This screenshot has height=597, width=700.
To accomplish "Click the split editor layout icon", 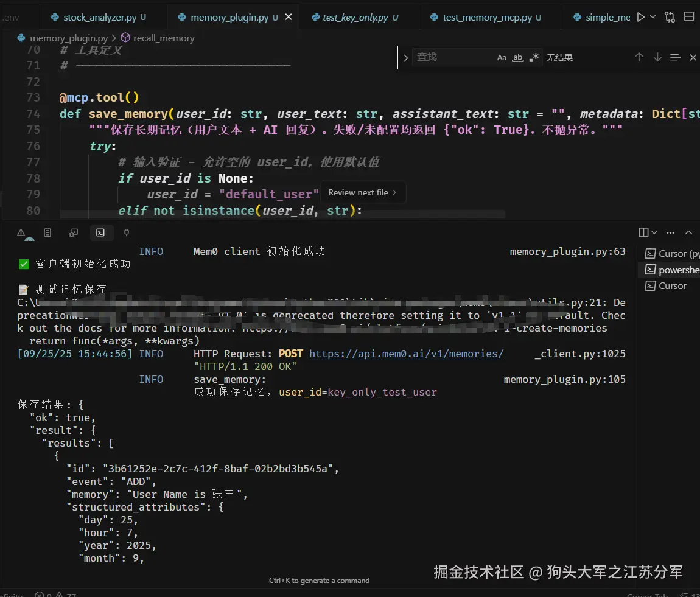I will (x=689, y=17).
